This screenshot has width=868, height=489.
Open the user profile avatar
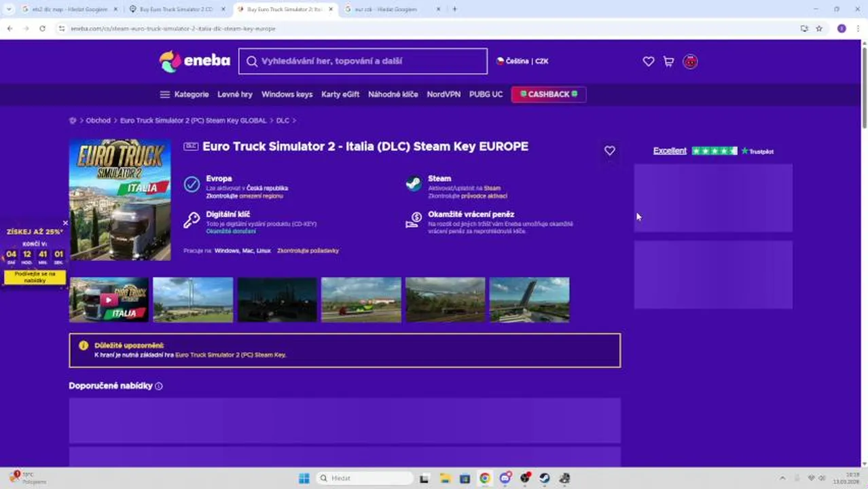click(690, 61)
